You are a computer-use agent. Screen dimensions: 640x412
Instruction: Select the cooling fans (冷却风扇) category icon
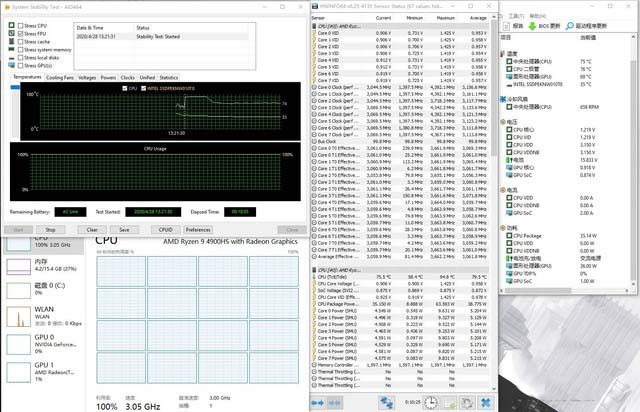(503, 99)
